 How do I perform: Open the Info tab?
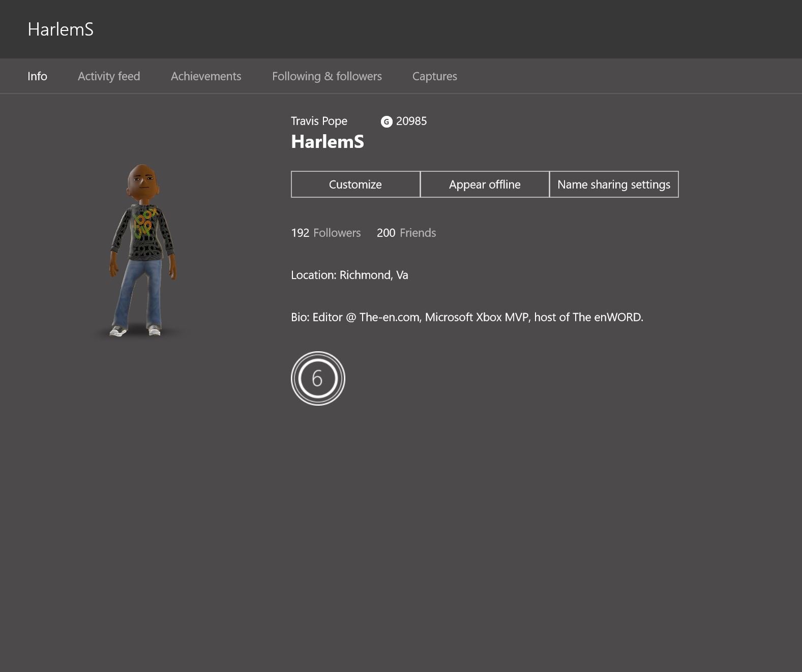(37, 76)
